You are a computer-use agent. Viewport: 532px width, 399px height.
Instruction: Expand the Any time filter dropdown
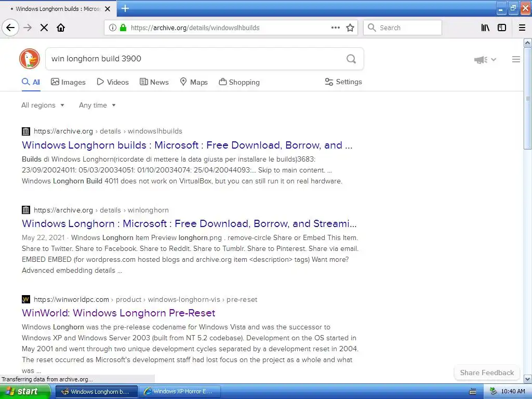click(x=97, y=105)
